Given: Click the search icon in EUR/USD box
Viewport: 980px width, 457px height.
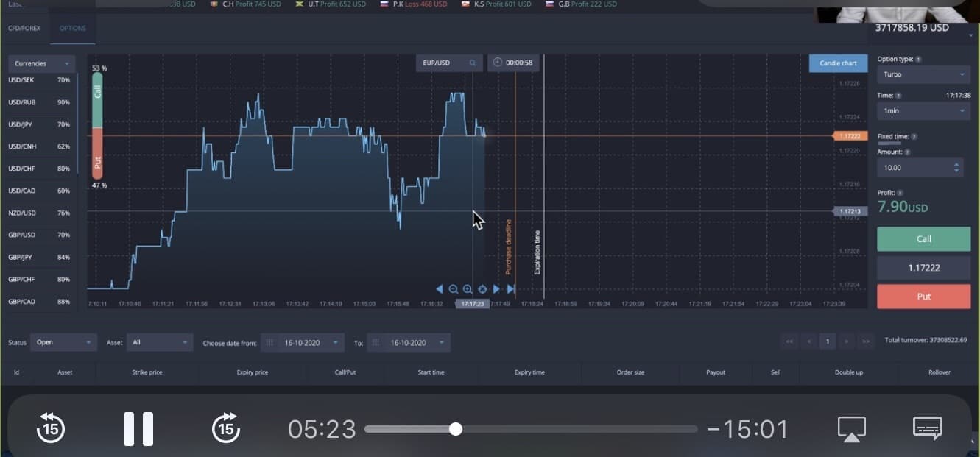Looking at the screenshot, I should tap(473, 63).
